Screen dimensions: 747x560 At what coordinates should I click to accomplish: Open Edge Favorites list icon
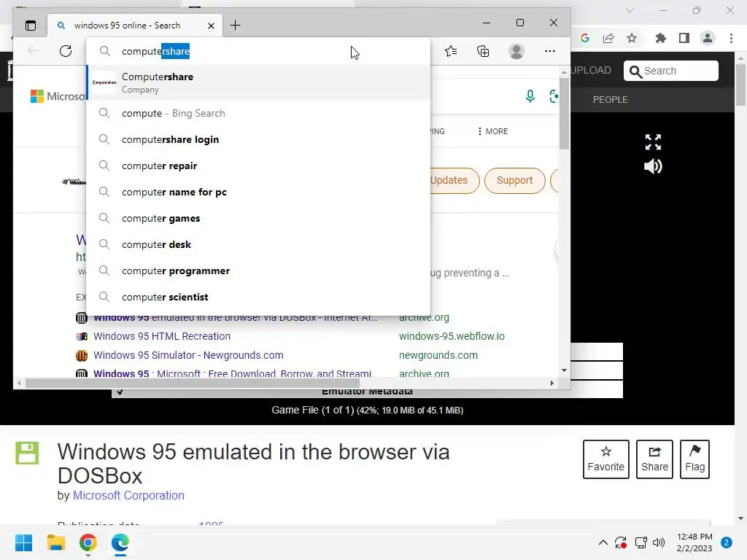tap(451, 51)
